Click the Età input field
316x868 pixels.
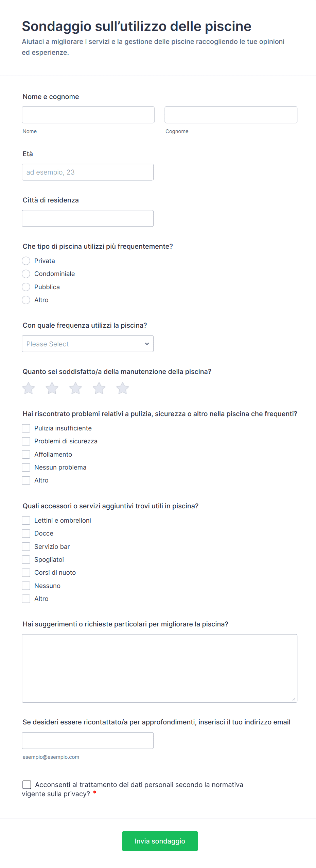pos(88,172)
